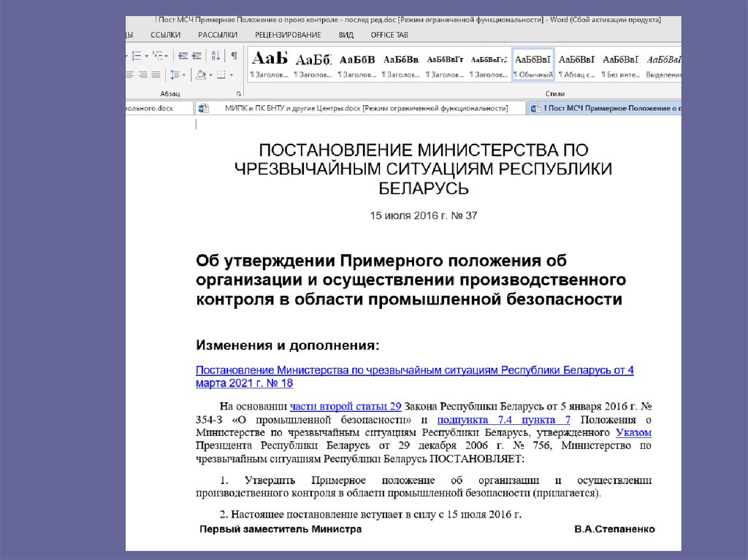Expand the multilevel list dropdown arrow
This screenshot has height=560, width=748.
(166, 56)
